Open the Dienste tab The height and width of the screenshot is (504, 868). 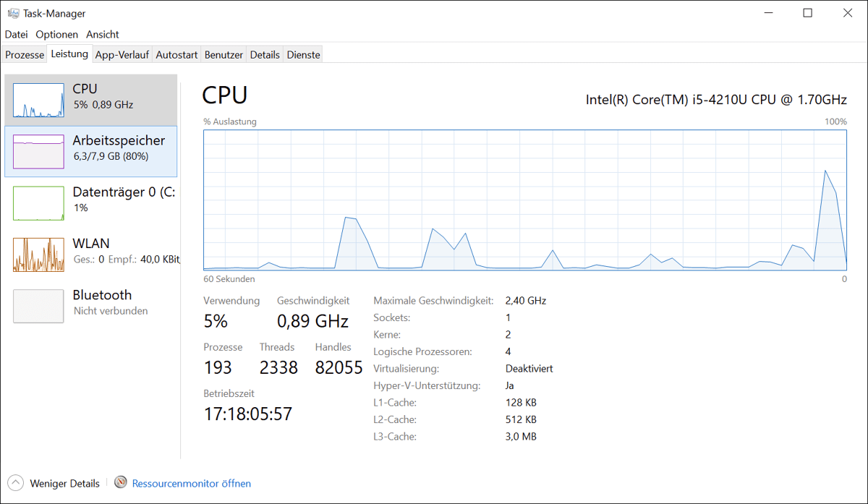[303, 54]
